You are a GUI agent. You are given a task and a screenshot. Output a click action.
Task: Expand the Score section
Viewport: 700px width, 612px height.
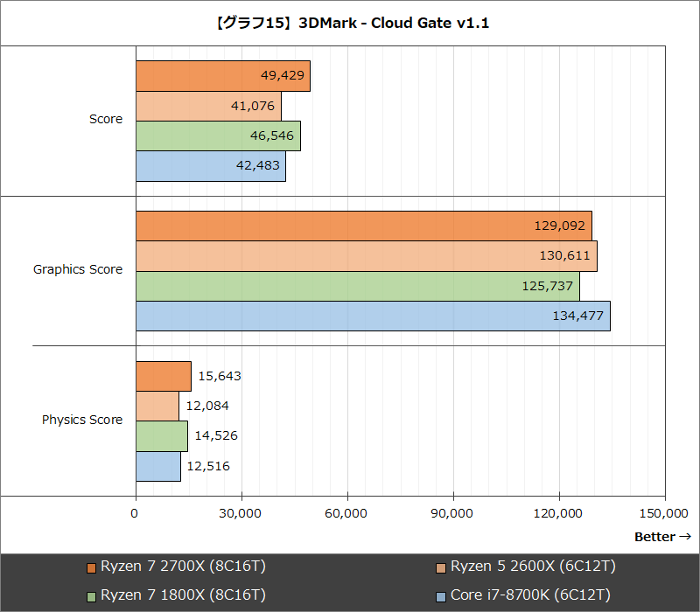(x=106, y=119)
